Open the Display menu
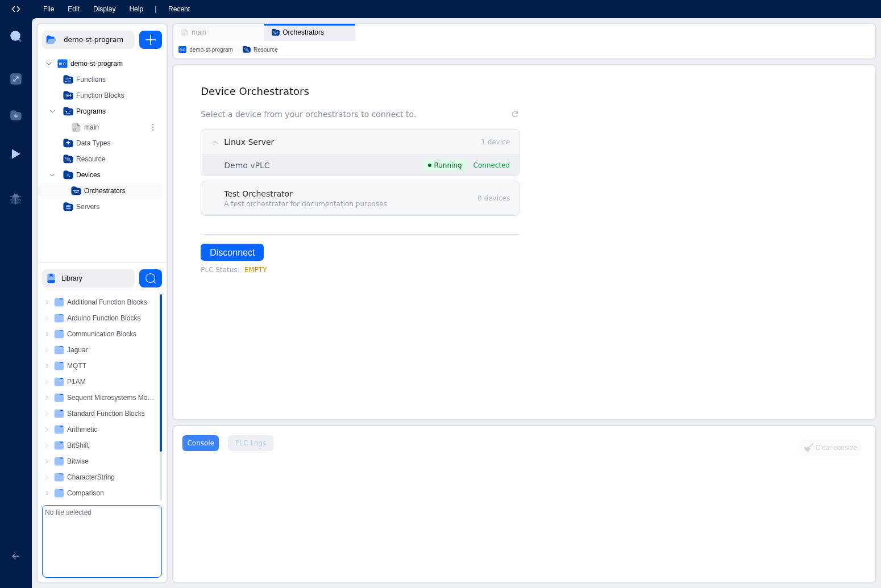The width and height of the screenshot is (881, 588). coord(105,9)
